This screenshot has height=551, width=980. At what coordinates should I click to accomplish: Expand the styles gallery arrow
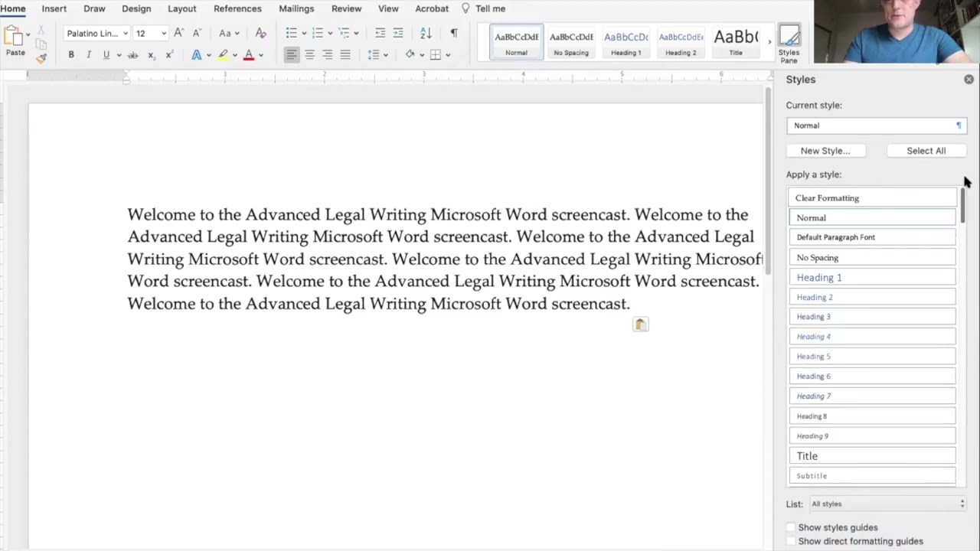769,42
